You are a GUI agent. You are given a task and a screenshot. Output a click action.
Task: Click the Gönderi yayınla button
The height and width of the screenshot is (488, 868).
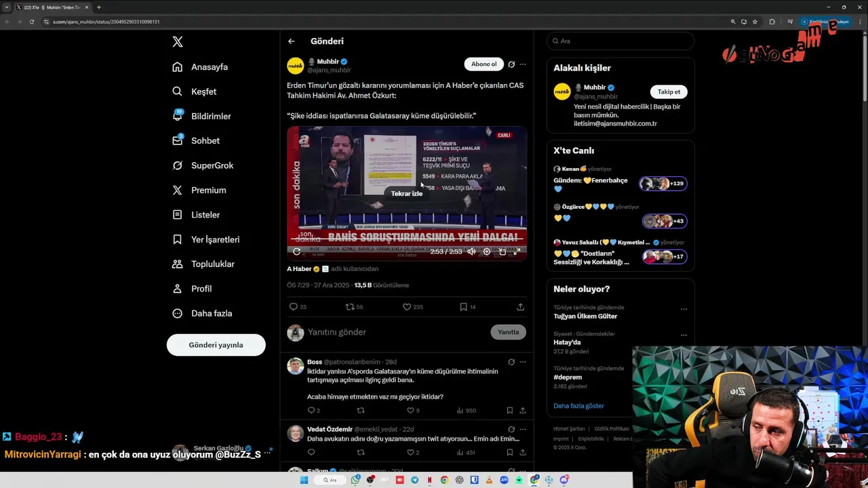[216, 345]
